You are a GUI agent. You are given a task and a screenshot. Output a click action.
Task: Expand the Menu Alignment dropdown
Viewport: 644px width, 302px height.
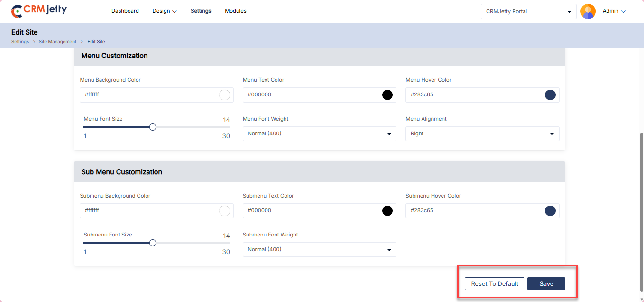(482, 134)
